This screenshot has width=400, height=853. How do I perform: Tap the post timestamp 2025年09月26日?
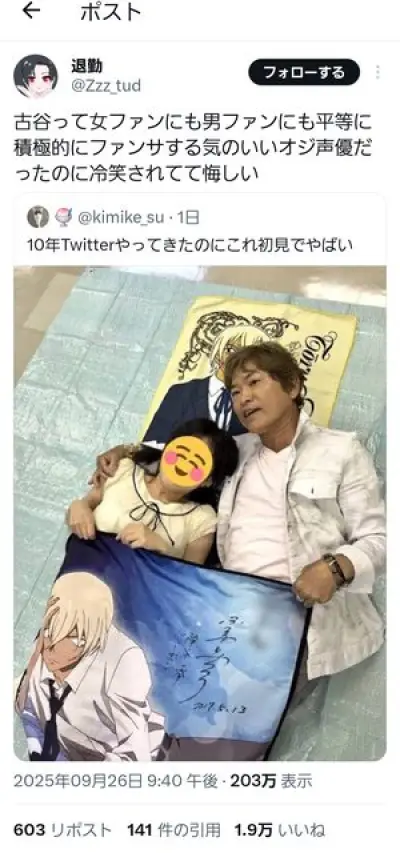pos(117,781)
